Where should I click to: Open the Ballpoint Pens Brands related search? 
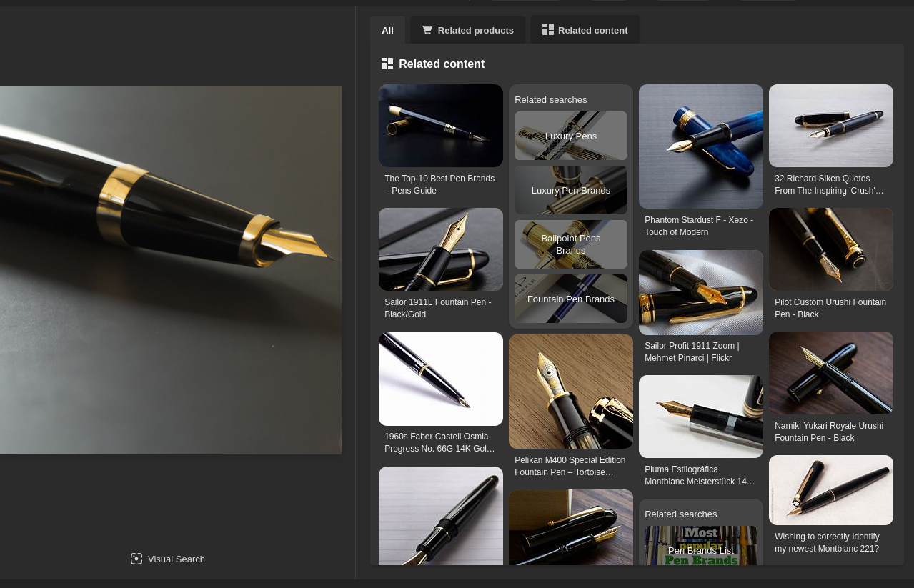[571, 244]
